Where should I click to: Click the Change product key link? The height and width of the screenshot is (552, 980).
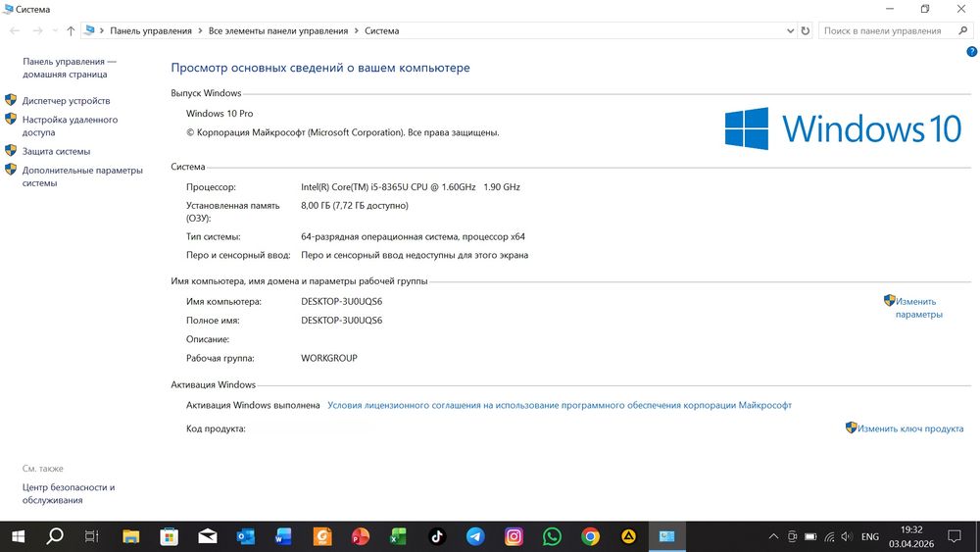click(x=910, y=428)
